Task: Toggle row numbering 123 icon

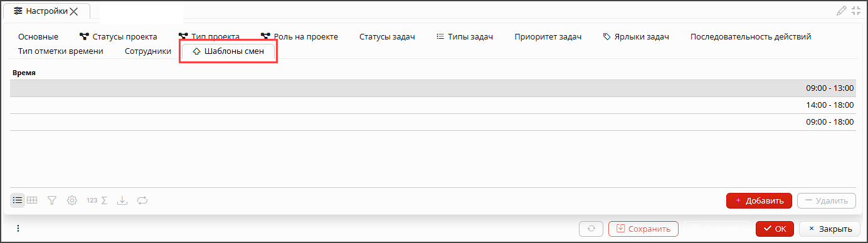Action: tap(92, 200)
